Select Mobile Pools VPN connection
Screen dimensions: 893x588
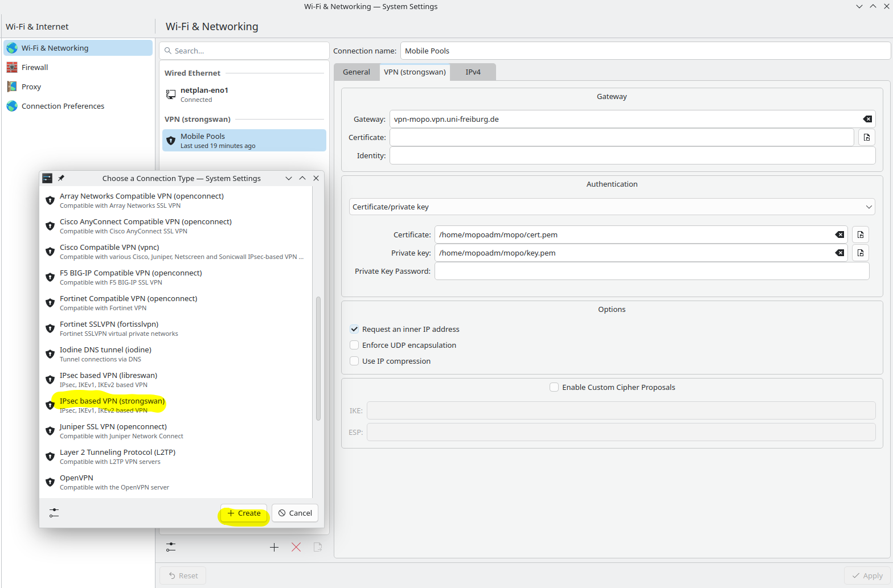[x=244, y=141]
